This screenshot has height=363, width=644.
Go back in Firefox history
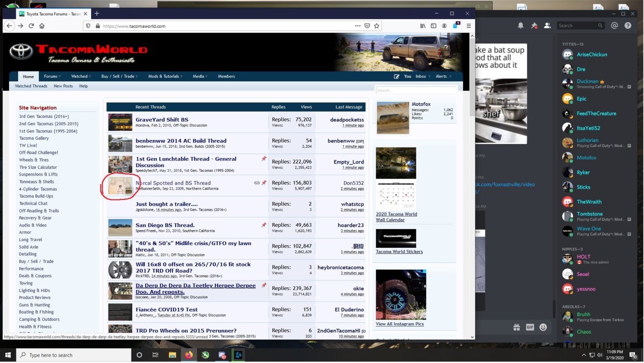pos(9,26)
